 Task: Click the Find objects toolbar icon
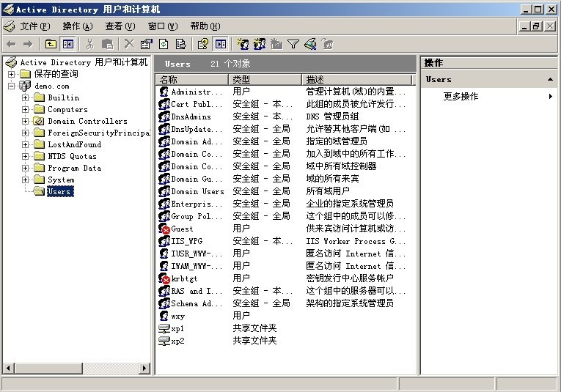tap(310, 44)
